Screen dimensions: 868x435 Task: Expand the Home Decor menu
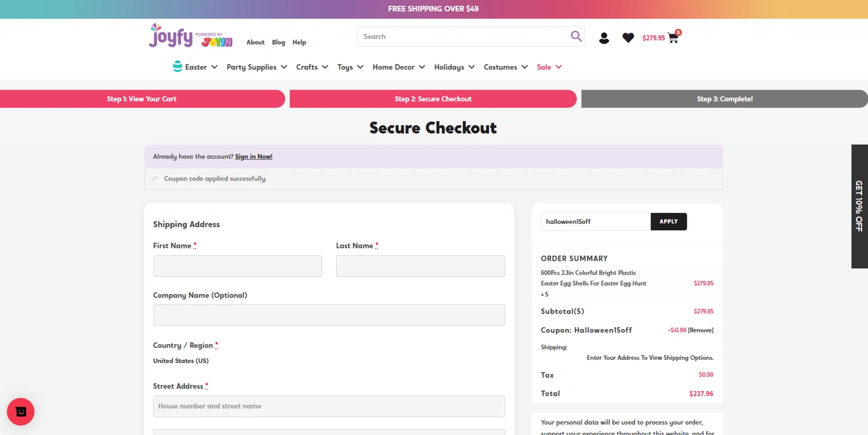tap(399, 67)
